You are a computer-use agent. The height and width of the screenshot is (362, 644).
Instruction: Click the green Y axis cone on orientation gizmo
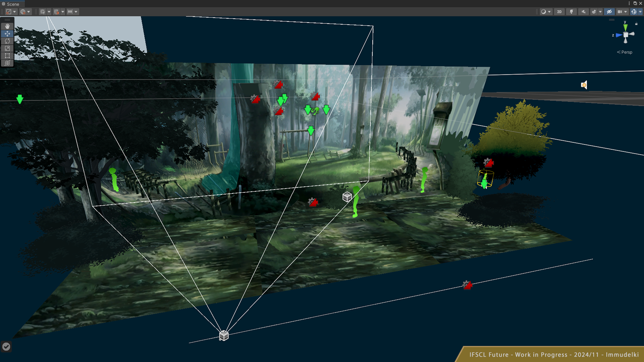(625, 27)
